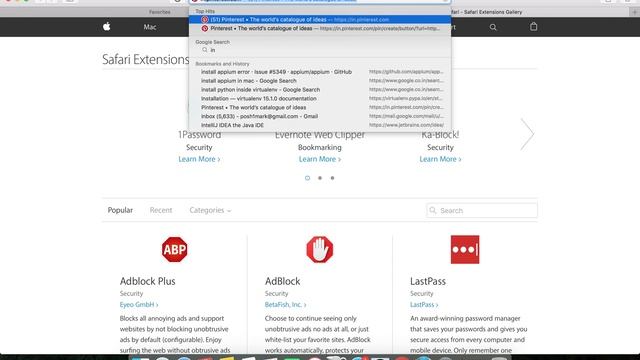Switch to the Recent tab
The image size is (640, 360).
[161, 210]
